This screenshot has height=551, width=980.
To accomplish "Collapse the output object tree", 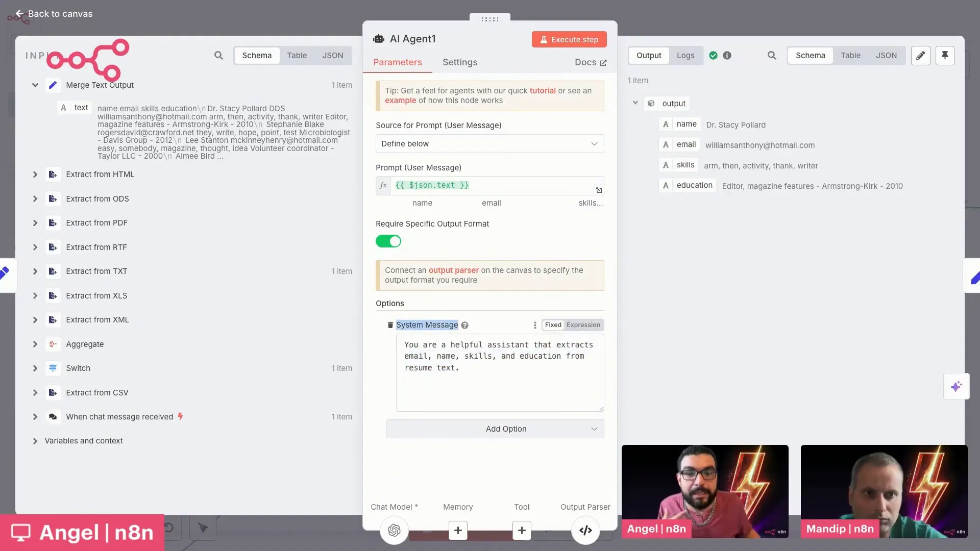I will [x=635, y=103].
